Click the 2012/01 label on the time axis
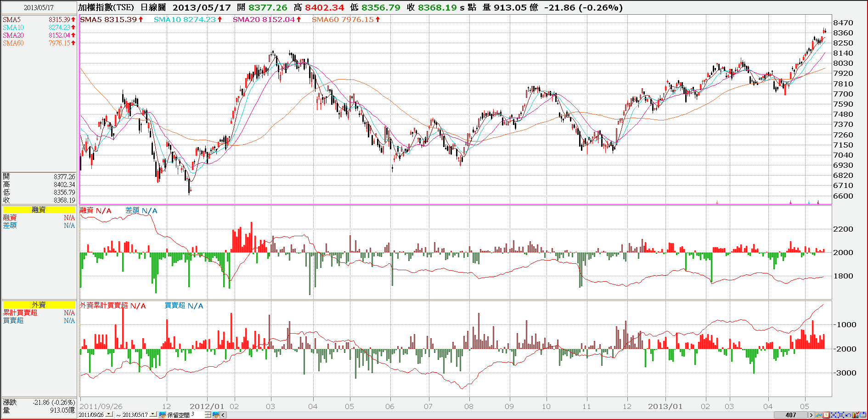This screenshot has height=420, width=868. click(x=207, y=407)
